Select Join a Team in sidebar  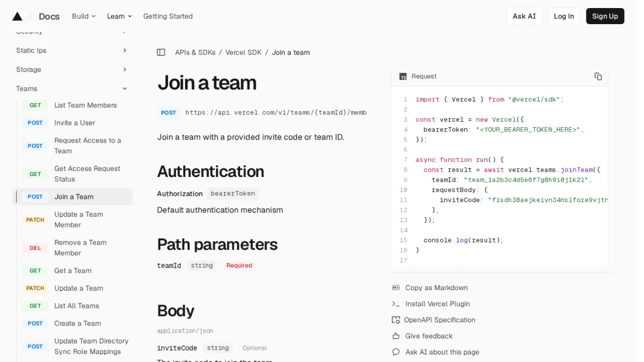coord(72,197)
